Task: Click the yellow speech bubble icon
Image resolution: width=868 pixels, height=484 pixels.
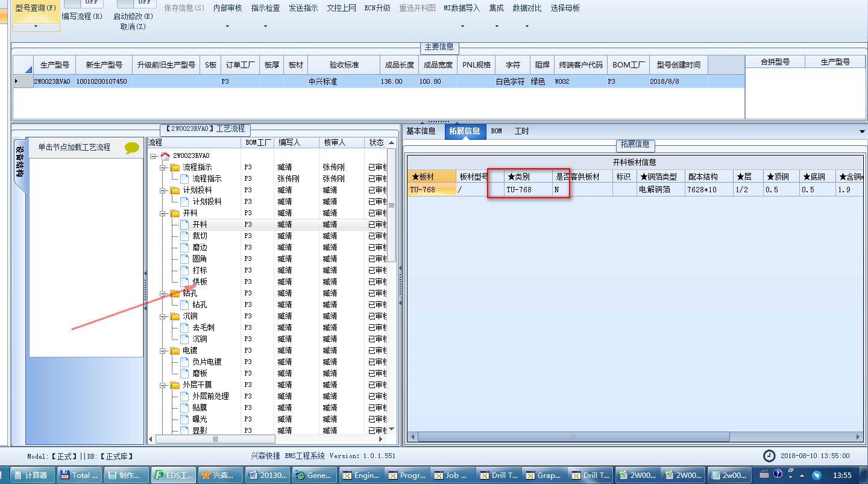Action: [x=131, y=148]
